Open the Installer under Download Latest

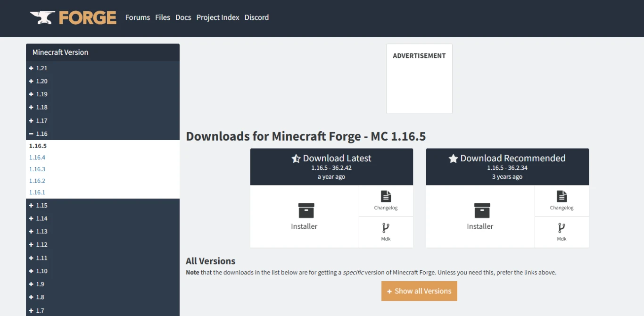pyautogui.click(x=304, y=217)
